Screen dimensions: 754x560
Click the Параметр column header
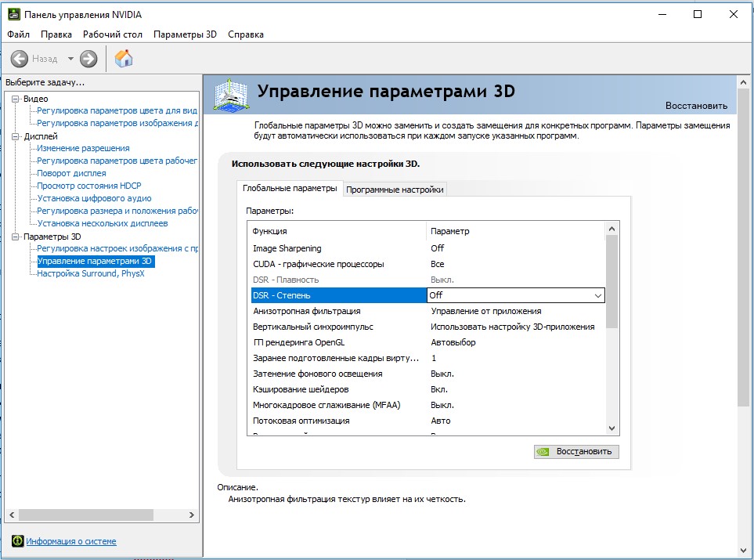click(515, 231)
